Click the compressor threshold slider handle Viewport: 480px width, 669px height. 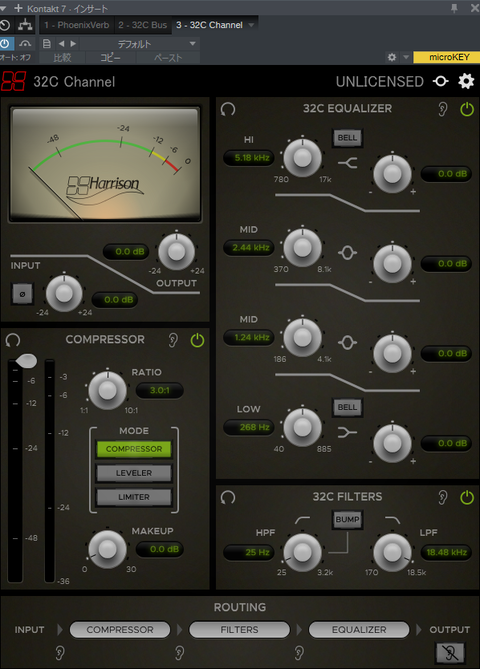point(26,361)
